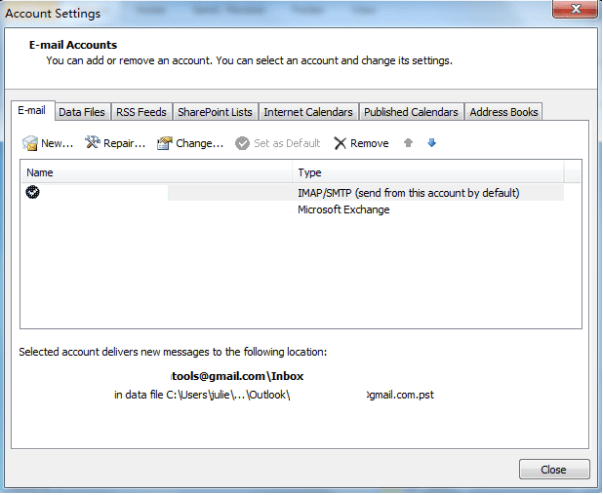Screen dimensions: 603x495
Task: Open the Internet Calendars tab
Action: [x=308, y=112]
